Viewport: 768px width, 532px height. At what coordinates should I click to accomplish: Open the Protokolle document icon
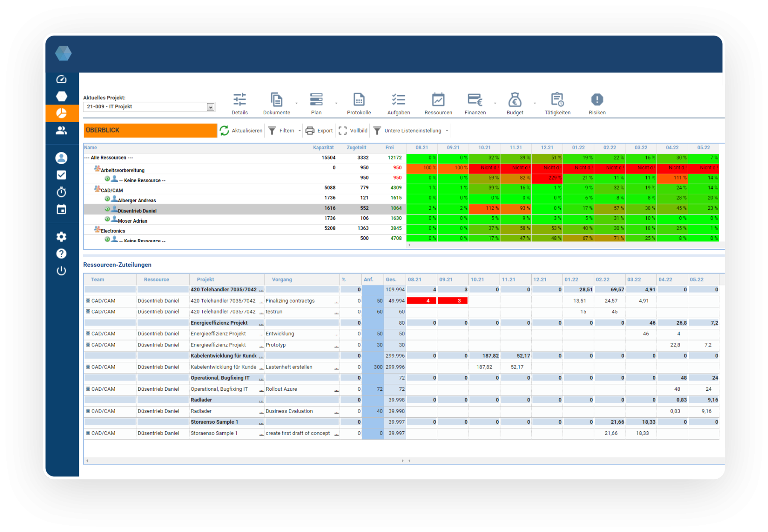359,100
